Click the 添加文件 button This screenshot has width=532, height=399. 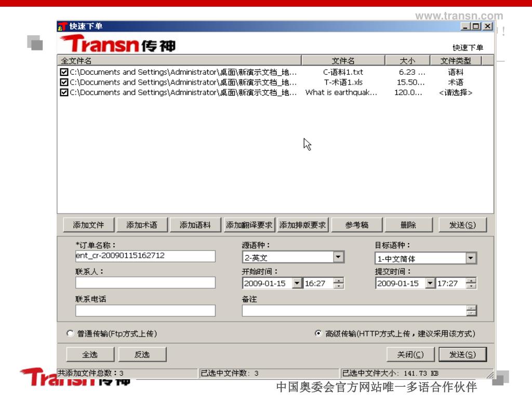point(88,225)
